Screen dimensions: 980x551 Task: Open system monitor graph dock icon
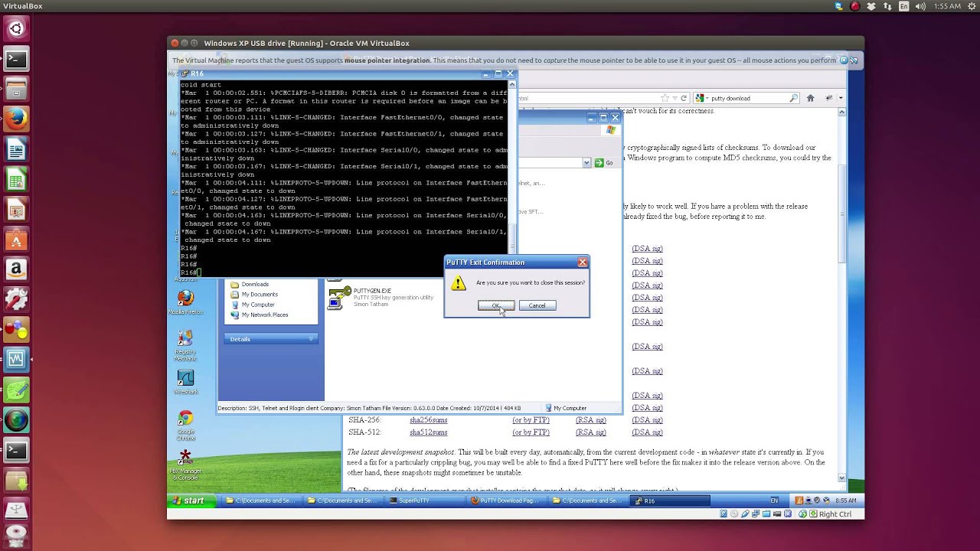pos(16,359)
